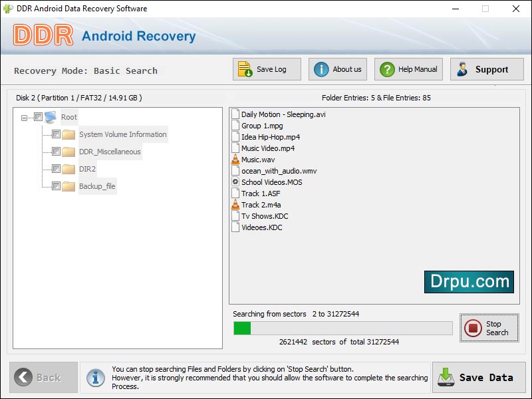Click the Save Log document icon
The width and height of the screenshot is (532, 399).
click(243, 68)
